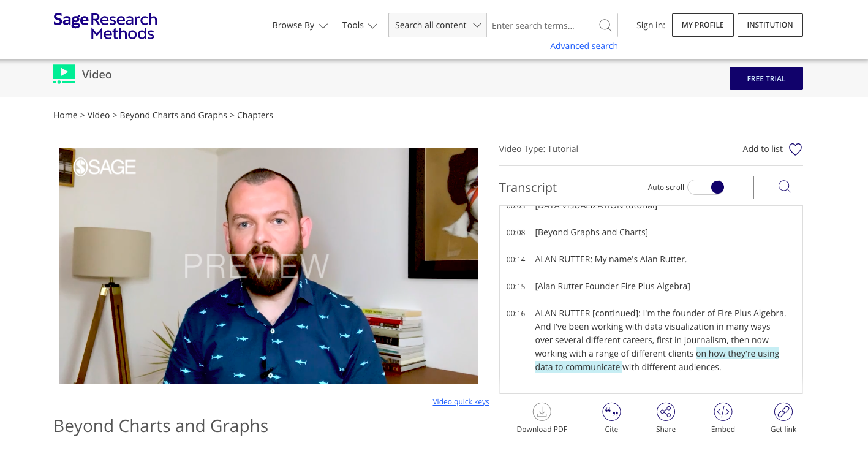The height and width of the screenshot is (451, 868).
Task: Click the Transcript heading
Action: pos(528,188)
